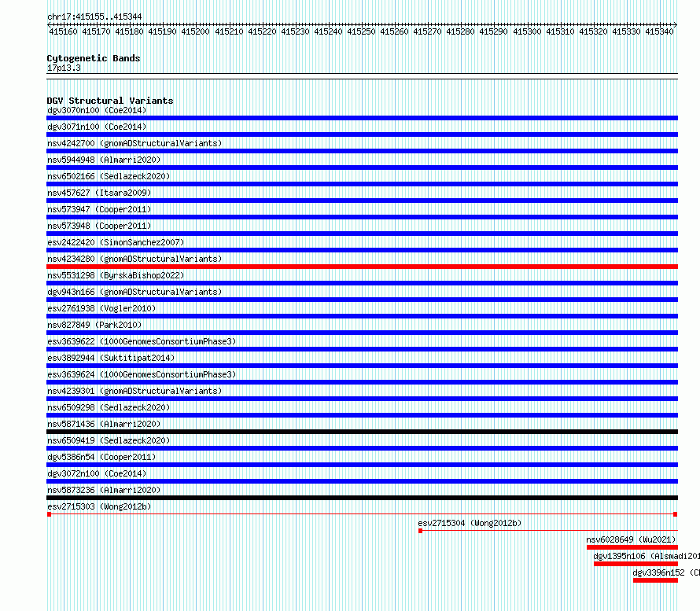Click the Cytogenetic Bands track title
The width and height of the screenshot is (700, 611).
point(94,58)
